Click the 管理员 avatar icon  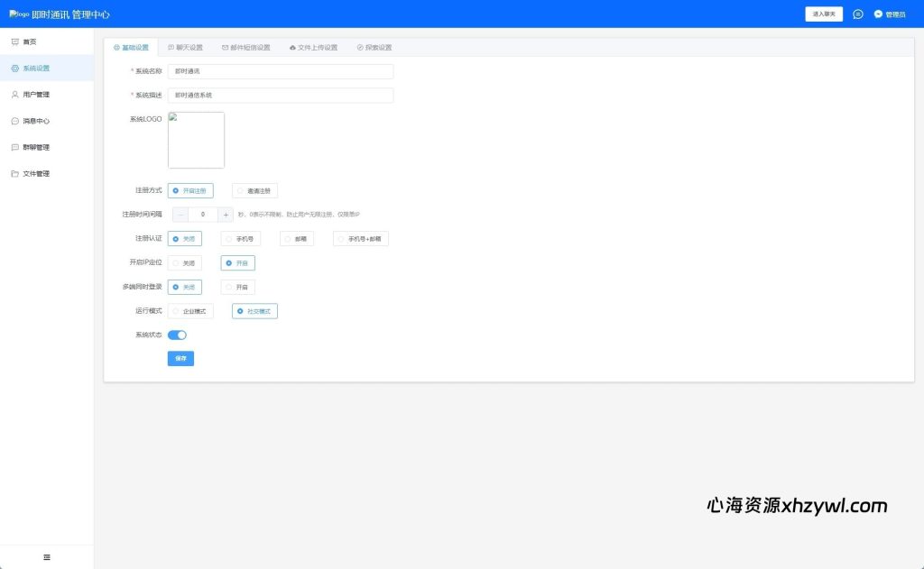click(x=878, y=14)
